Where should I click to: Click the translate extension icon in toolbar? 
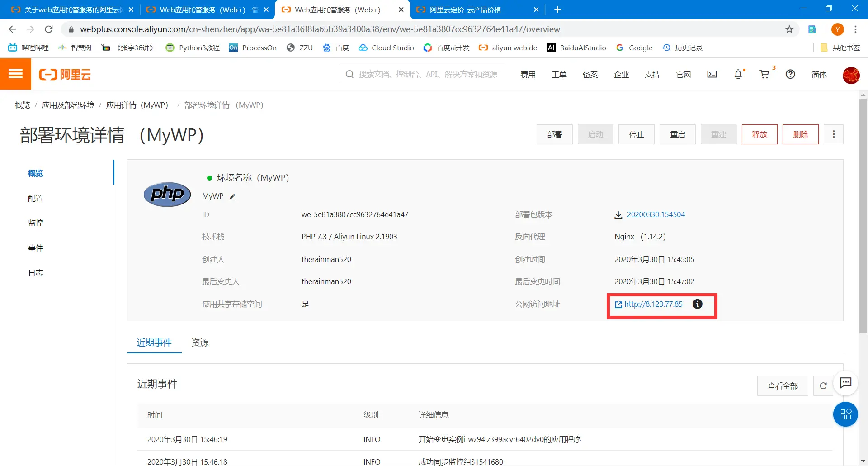point(812,29)
